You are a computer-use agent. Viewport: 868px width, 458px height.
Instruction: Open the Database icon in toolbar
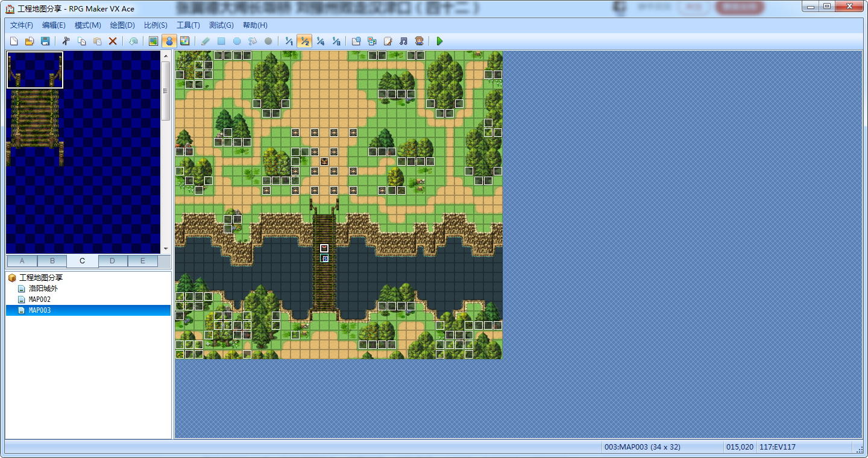356,41
